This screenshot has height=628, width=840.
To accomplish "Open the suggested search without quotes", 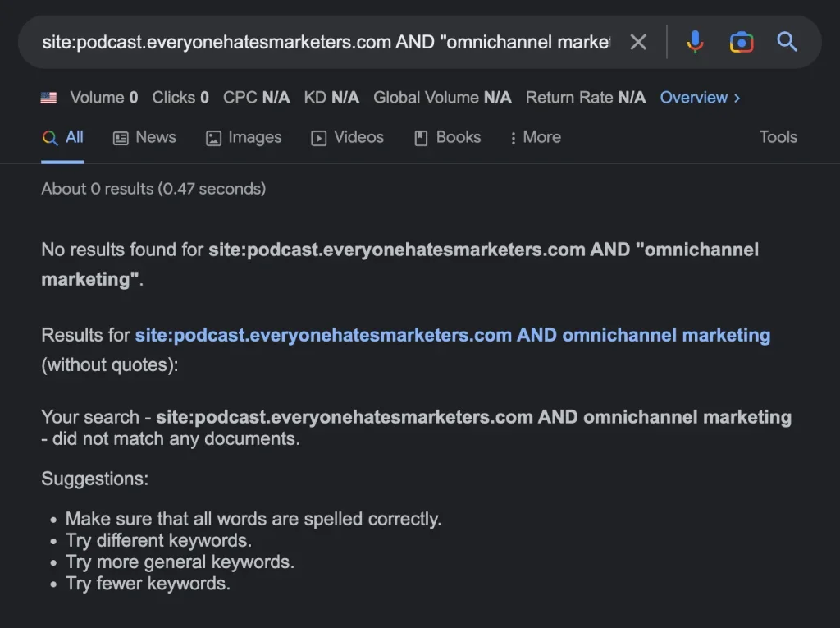I will (x=452, y=335).
